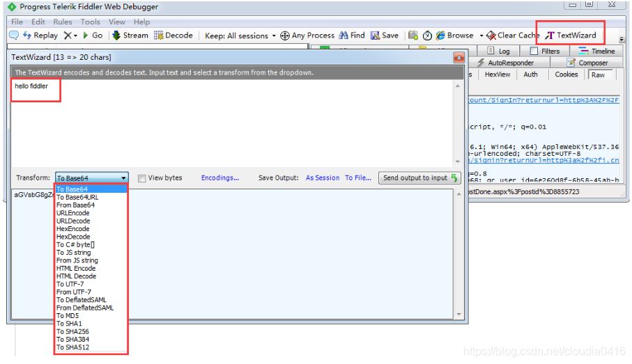Switch to the Filters tab

pos(546,51)
